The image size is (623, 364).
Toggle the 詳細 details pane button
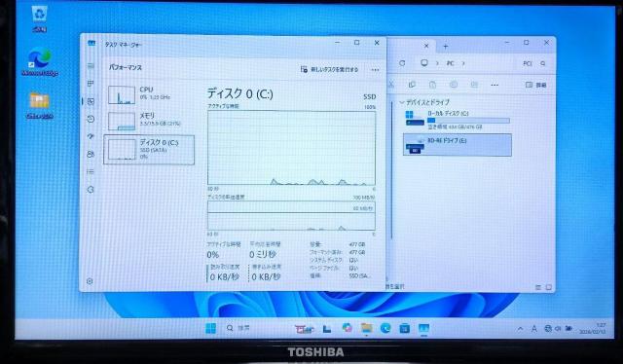pyautogui.click(x=536, y=85)
